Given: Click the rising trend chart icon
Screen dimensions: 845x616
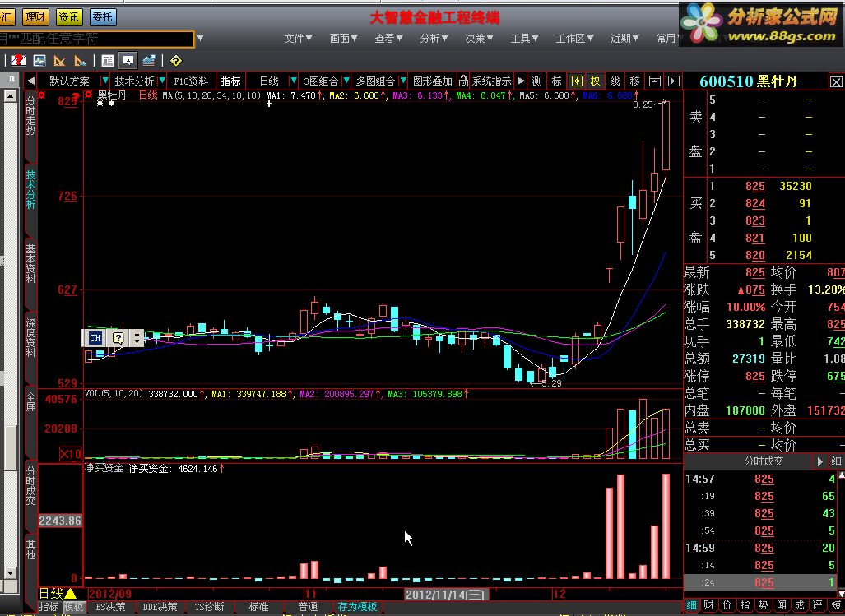Looking at the screenshot, I should tap(149, 60).
